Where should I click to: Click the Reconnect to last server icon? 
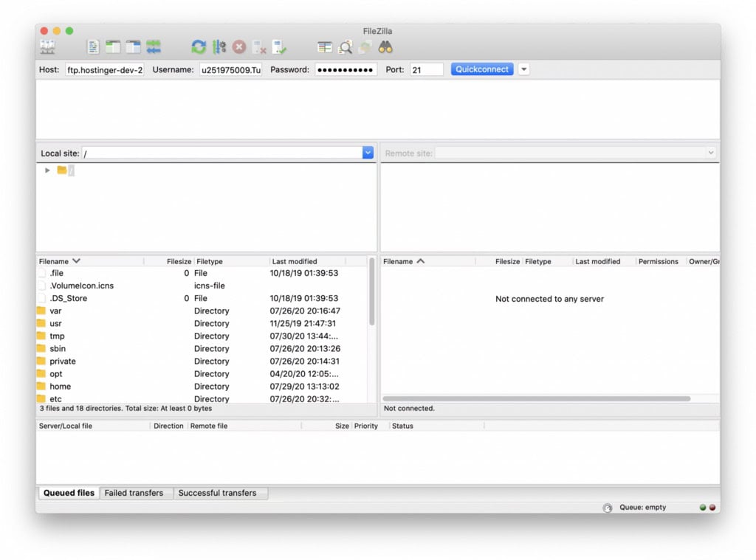point(279,47)
